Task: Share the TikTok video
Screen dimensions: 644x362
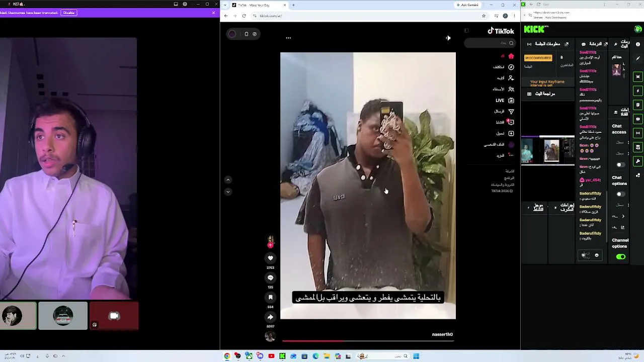Action: point(270,317)
